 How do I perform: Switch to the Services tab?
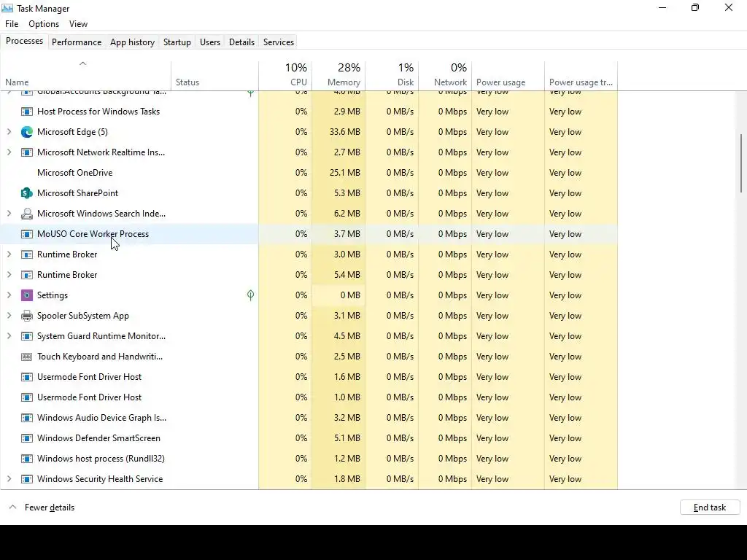click(279, 42)
